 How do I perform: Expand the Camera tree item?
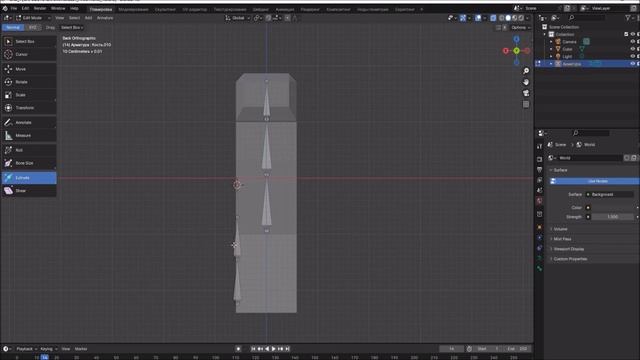[551, 42]
